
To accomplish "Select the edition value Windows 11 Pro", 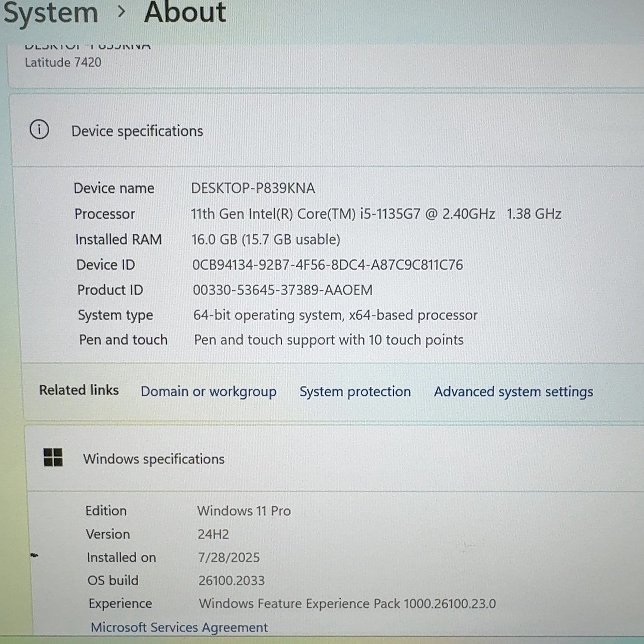I will click(244, 511).
